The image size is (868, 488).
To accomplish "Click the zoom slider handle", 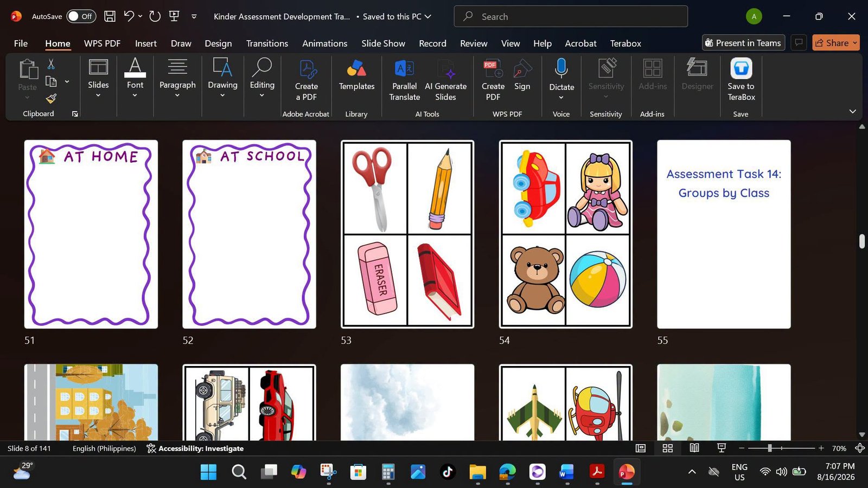I will coord(769,448).
